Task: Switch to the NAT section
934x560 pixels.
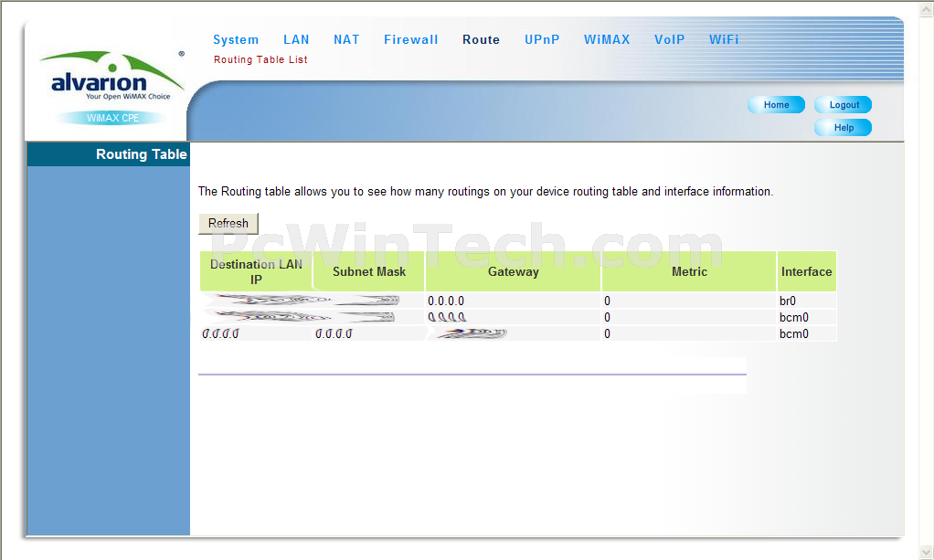Action: tap(346, 40)
